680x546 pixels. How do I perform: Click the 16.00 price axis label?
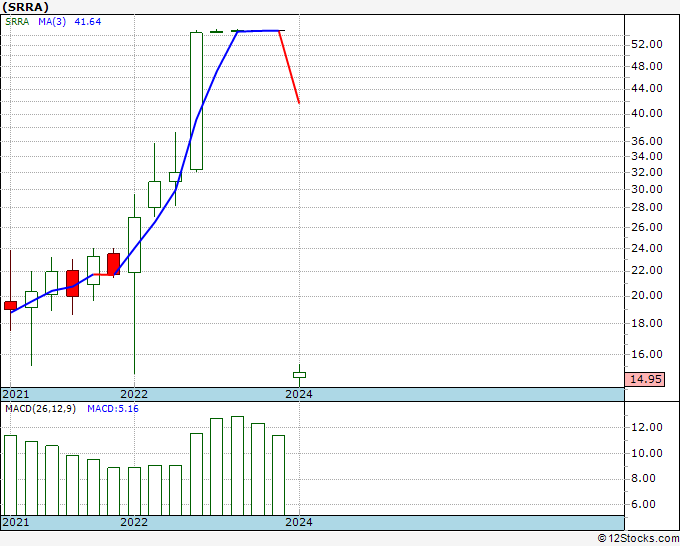pos(646,354)
